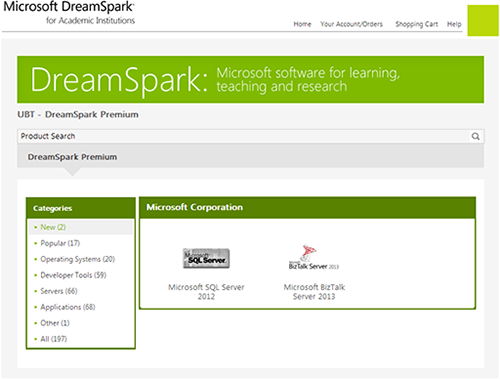This screenshot has height=379, width=500.
Task: Open Your Account/Orders
Action: [x=351, y=24]
